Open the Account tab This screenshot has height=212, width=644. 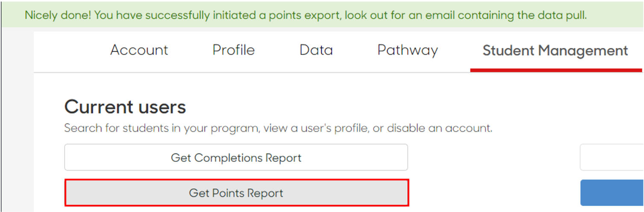point(139,50)
